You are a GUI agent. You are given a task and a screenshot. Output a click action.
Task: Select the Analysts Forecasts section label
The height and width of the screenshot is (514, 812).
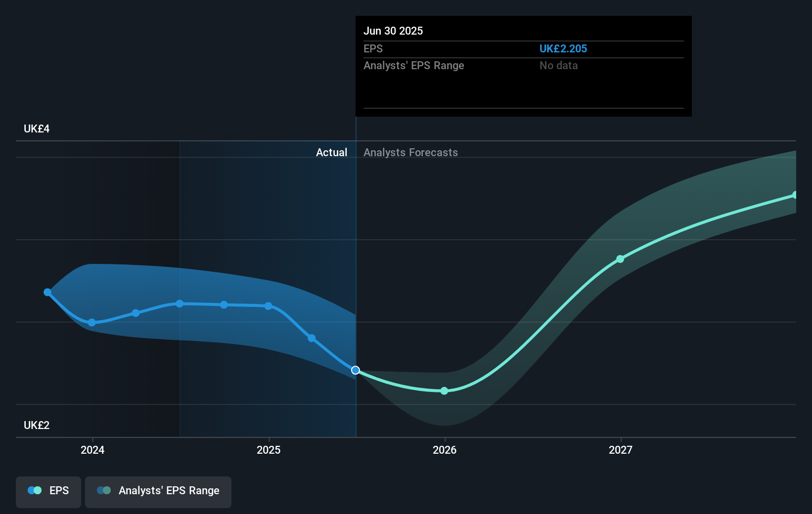click(410, 152)
